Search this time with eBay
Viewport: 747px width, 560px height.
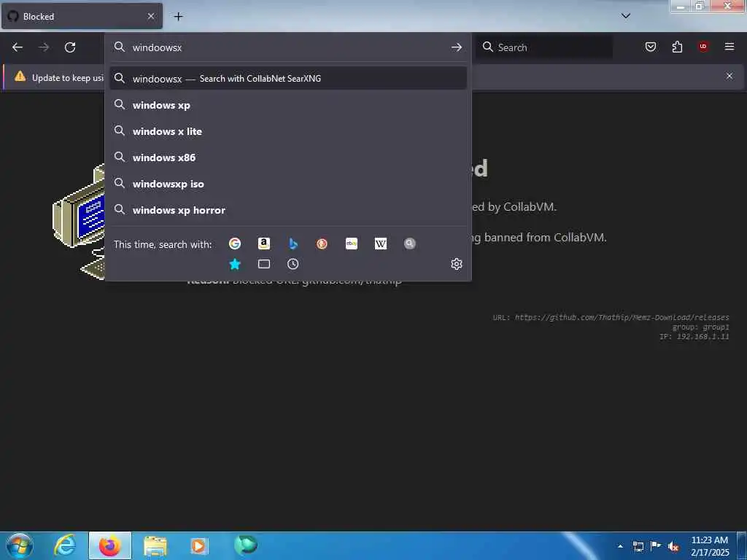(352, 244)
